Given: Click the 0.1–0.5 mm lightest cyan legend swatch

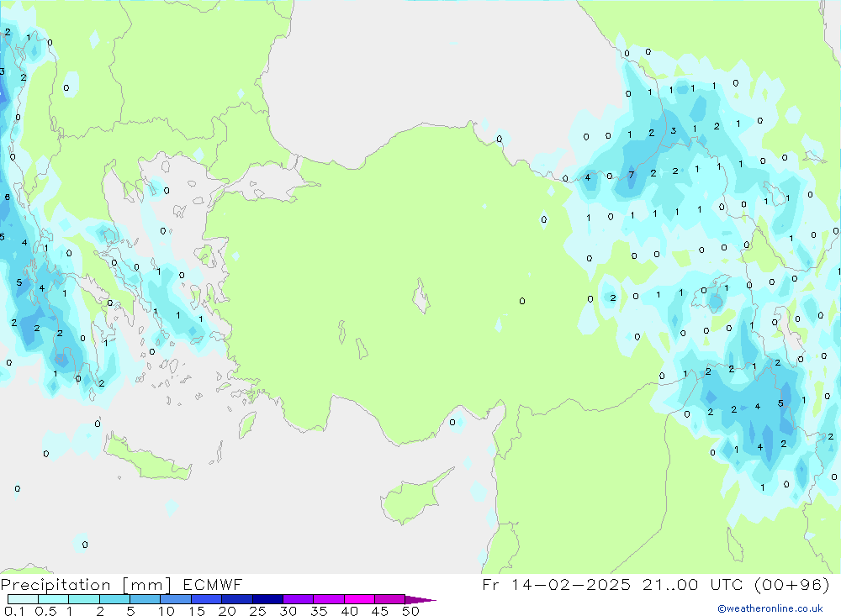Looking at the screenshot, I should pos(23,599).
